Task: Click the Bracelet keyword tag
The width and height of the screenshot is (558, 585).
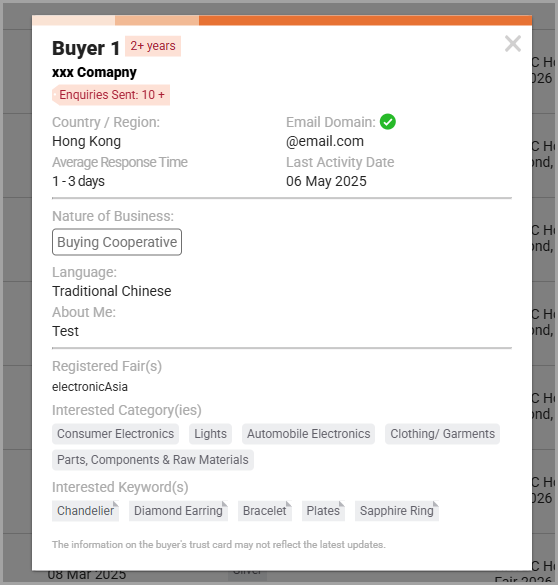Action: click(265, 510)
